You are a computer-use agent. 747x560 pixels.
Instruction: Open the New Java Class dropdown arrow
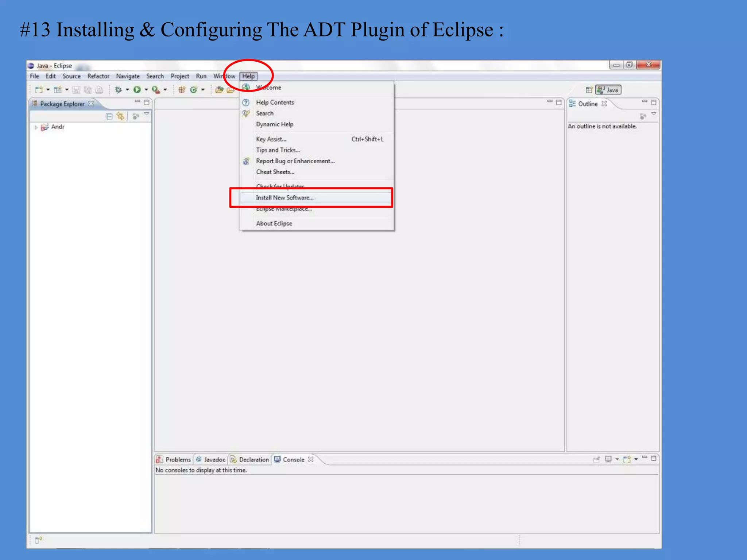[x=203, y=90]
